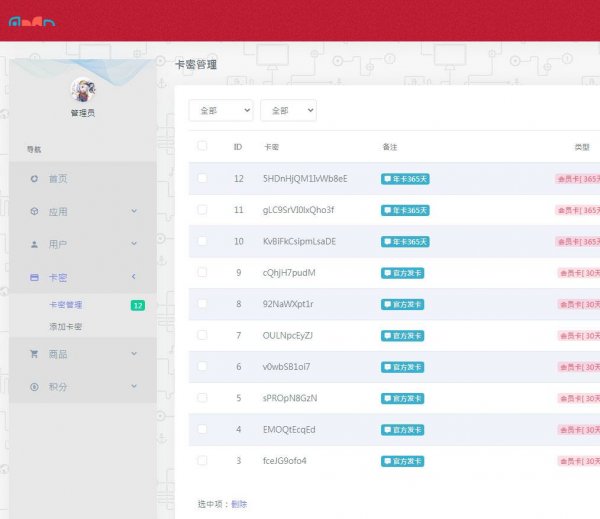Expand the 积分 menu chevron

click(x=134, y=386)
